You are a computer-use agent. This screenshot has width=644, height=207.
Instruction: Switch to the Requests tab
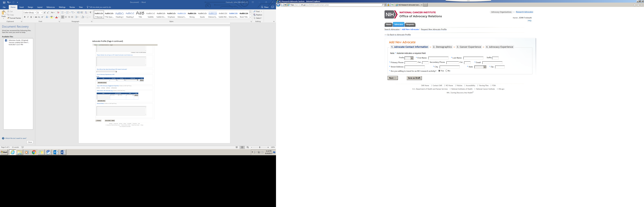[x=410, y=24]
